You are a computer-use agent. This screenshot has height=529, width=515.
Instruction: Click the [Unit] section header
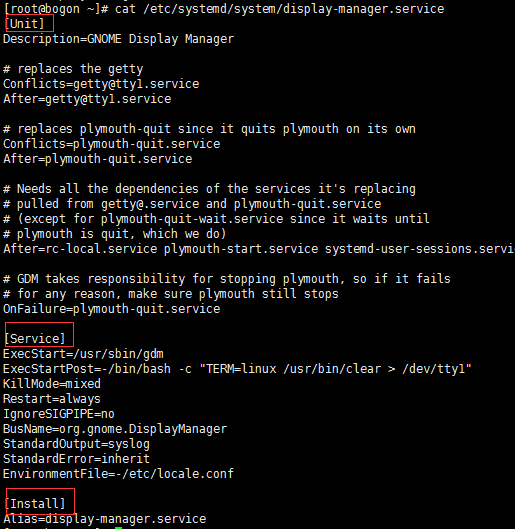(x=24, y=24)
